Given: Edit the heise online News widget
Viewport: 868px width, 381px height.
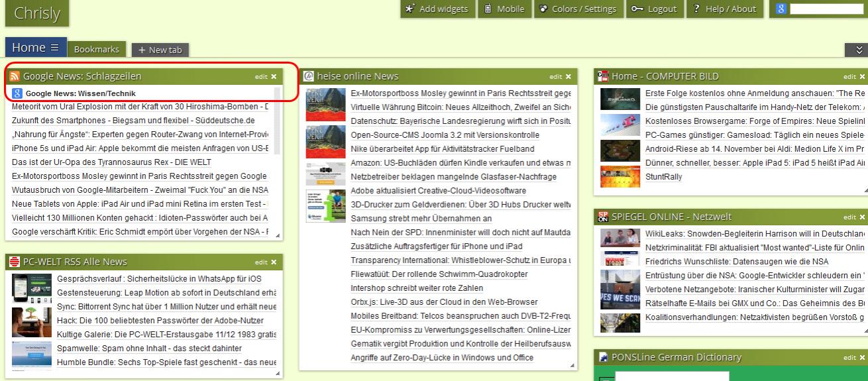Looking at the screenshot, I should (x=555, y=77).
